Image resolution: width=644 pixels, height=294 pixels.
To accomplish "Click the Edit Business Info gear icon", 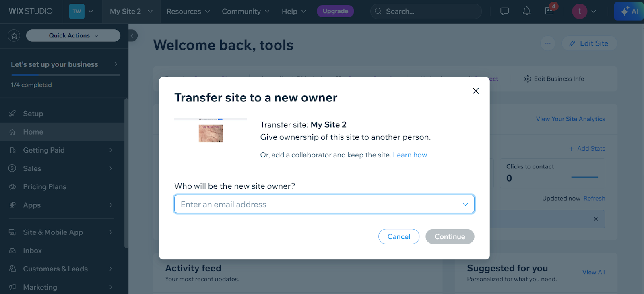I will pos(528,79).
